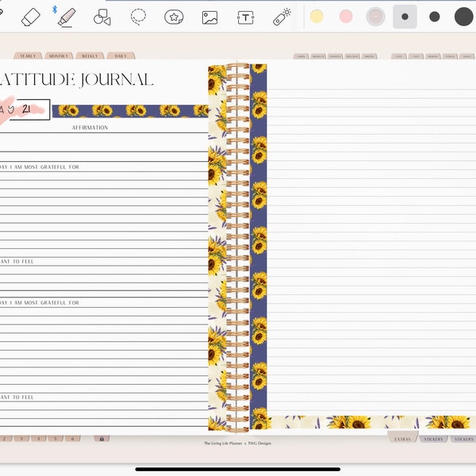476x476 pixels.
Task: Tap the padlock tab below the page
Action: (x=102, y=439)
